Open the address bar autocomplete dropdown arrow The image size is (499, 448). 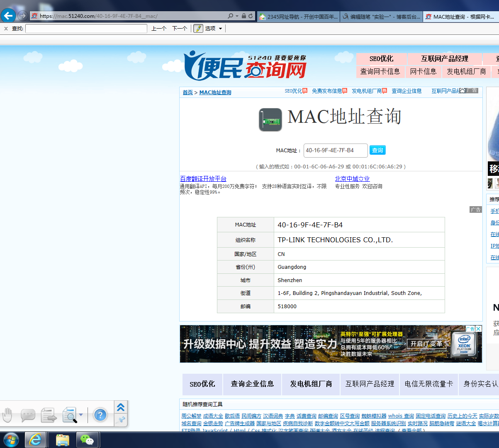click(x=237, y=16)
